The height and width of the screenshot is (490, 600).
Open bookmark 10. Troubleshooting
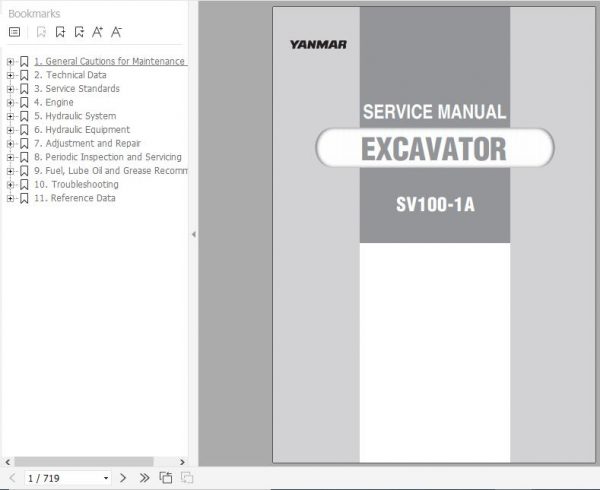(76, 184)
